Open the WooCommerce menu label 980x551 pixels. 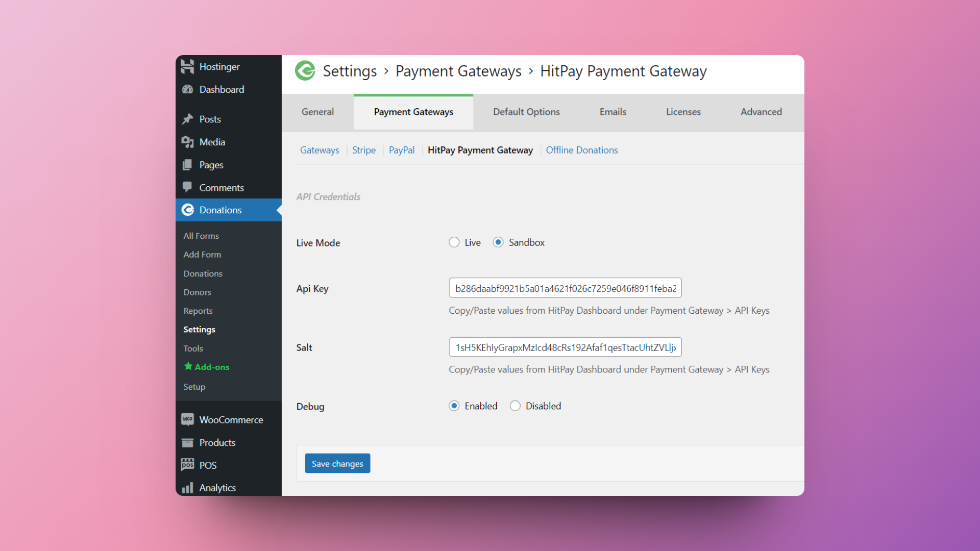tap(231, 420)
